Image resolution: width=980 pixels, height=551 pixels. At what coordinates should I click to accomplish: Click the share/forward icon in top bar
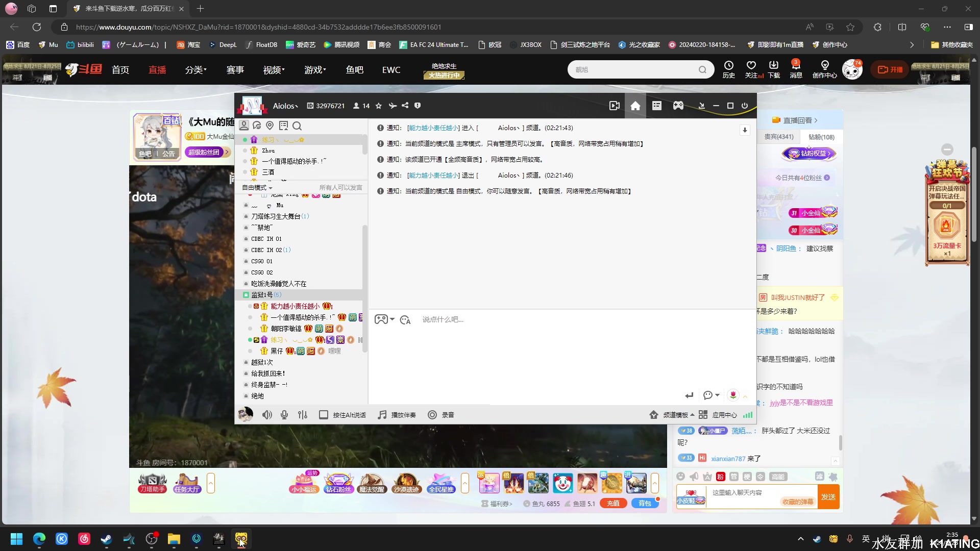point(405,106)
